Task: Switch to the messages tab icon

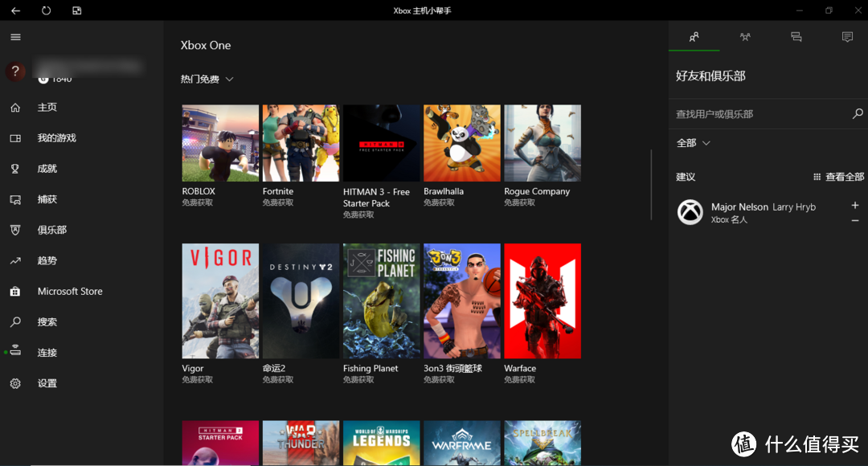Action: [796, 37]
